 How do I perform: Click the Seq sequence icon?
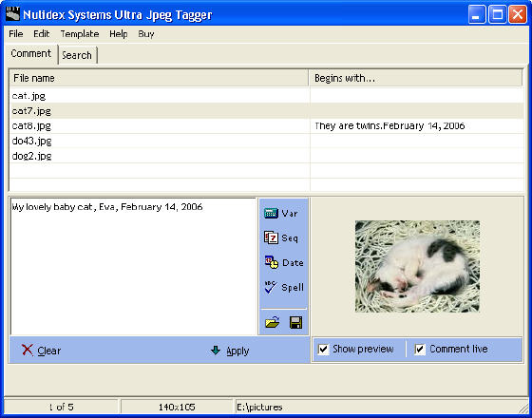pyautogui.click(x=271, y=237)
